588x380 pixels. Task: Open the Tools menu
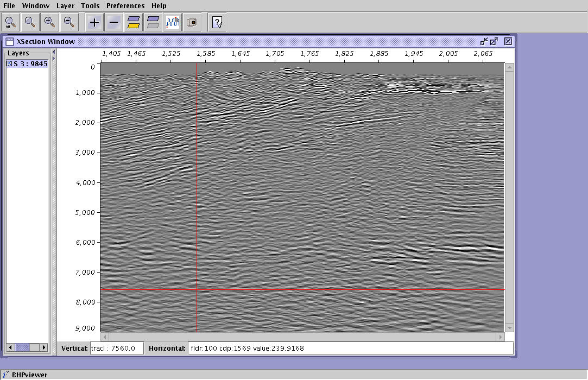click(x=90, y=5)
